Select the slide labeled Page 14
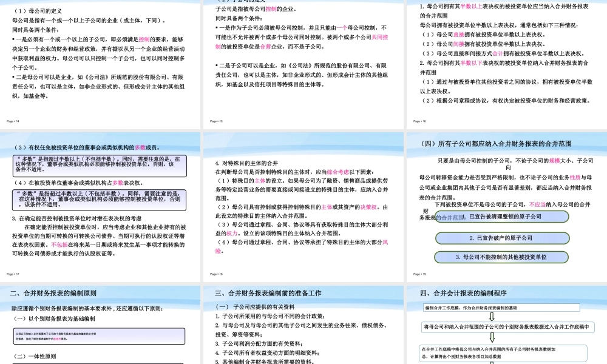Screen dimensions: 607x364 pos(100,61)
